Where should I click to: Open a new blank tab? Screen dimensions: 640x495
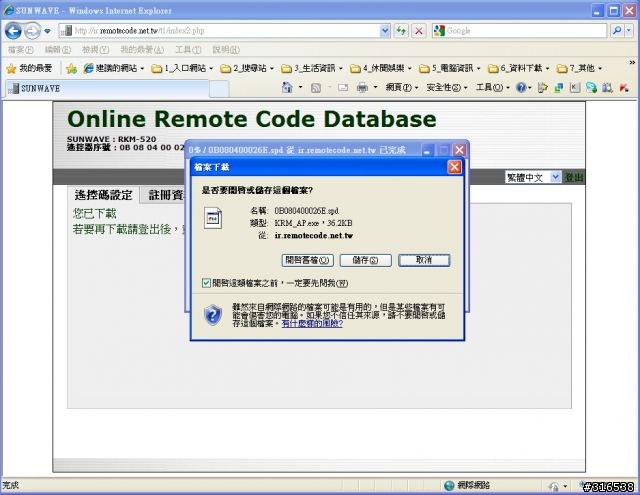click(x=219, y=89)
